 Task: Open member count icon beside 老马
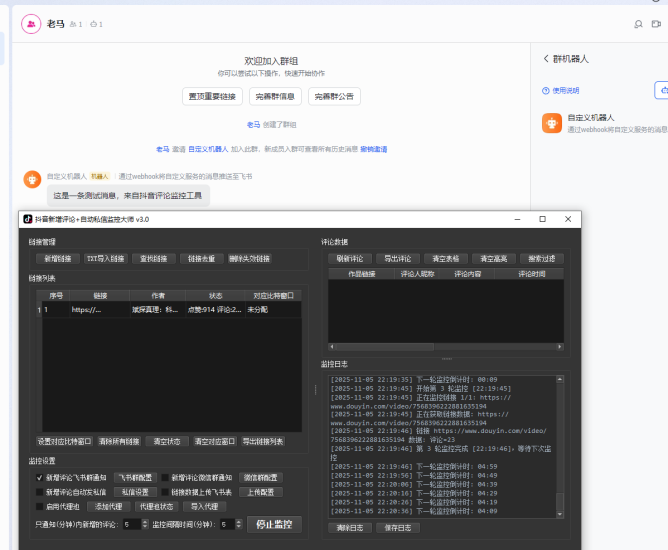point(73,24)
